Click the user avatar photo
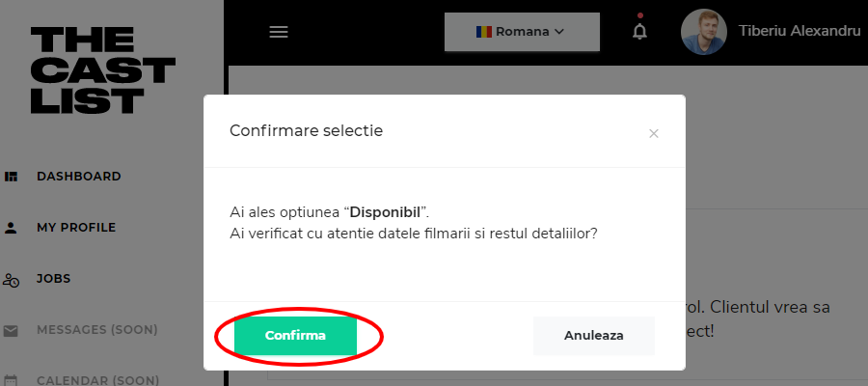Screen dimensions: 868x386 click(x=704, y=32)
